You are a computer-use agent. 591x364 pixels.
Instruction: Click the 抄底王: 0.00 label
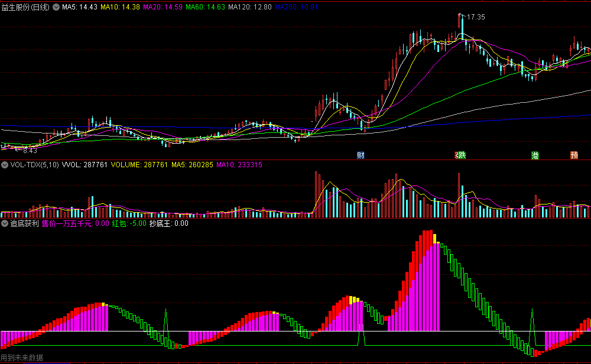click(x=169, y=223)
